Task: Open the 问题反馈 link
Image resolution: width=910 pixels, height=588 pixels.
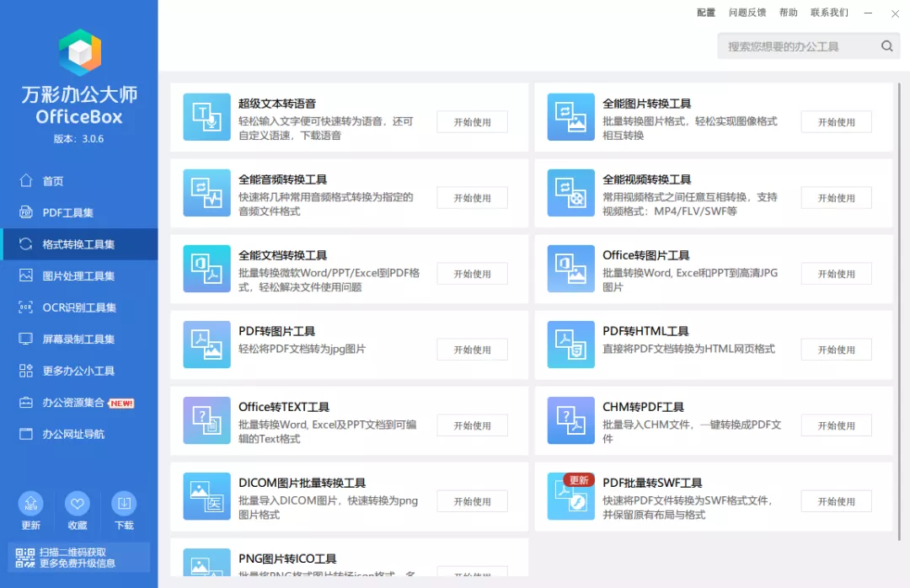Action: coord(747,13)
